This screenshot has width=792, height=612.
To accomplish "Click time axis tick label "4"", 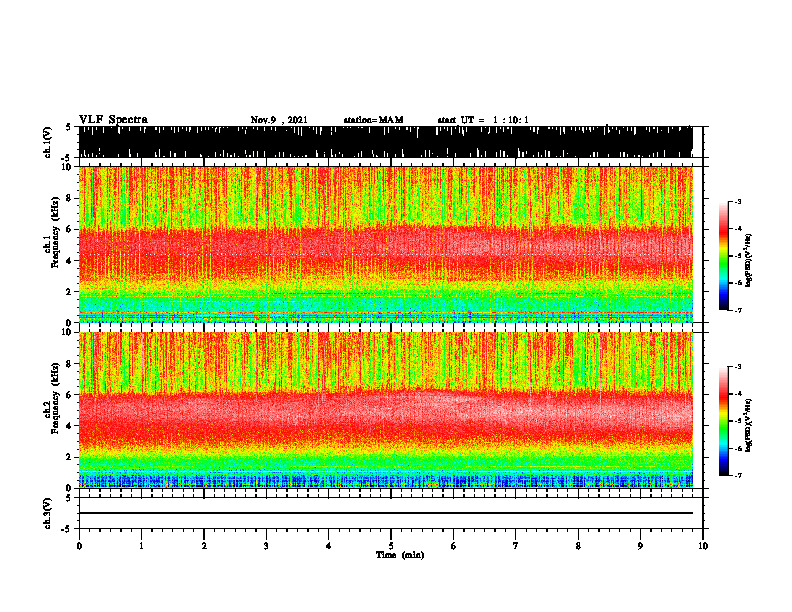I will click(328, 546).
